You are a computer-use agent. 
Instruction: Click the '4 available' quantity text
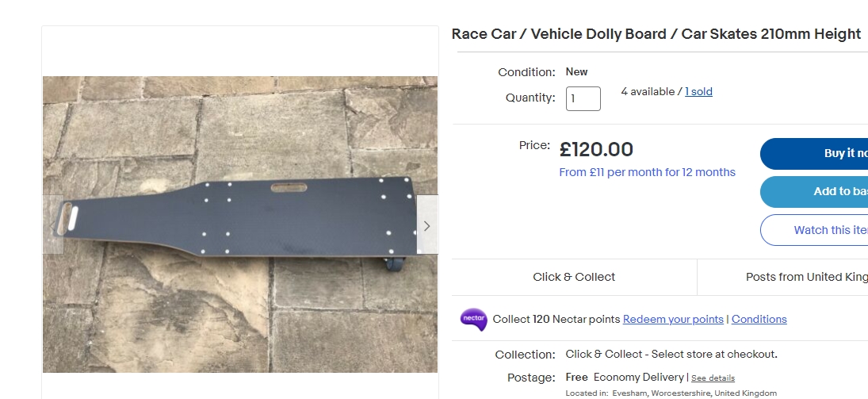[x=648, y=92]
